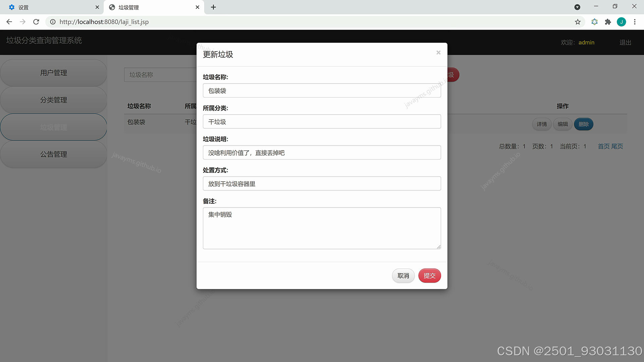Viewport: 644px width, 362px height.
Task: Click the 总数量: 1 text
Action: [x=512, y=146]
